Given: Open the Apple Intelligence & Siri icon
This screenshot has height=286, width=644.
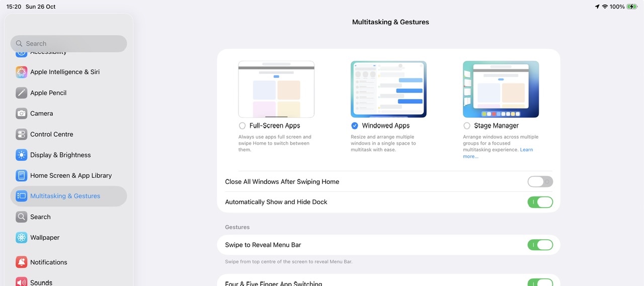Looking at the screenshot, I should tap(21, 72).
